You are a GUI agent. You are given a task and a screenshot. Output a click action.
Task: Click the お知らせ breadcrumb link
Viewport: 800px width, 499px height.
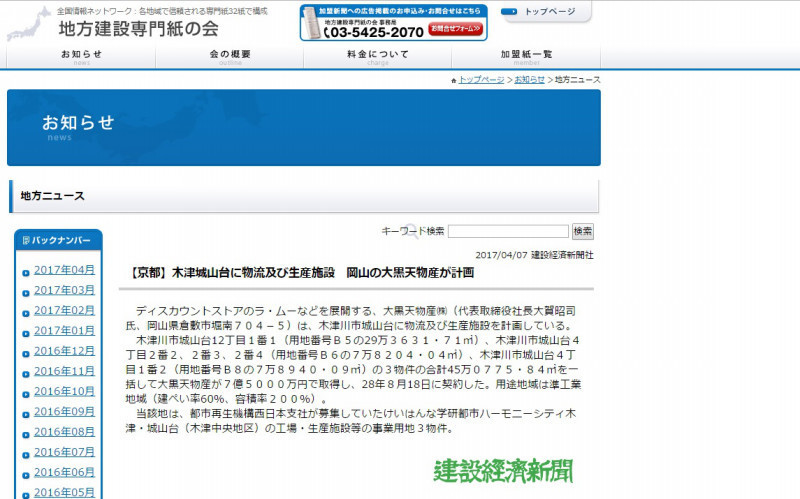pyautogui.click(x=529, y=80)
